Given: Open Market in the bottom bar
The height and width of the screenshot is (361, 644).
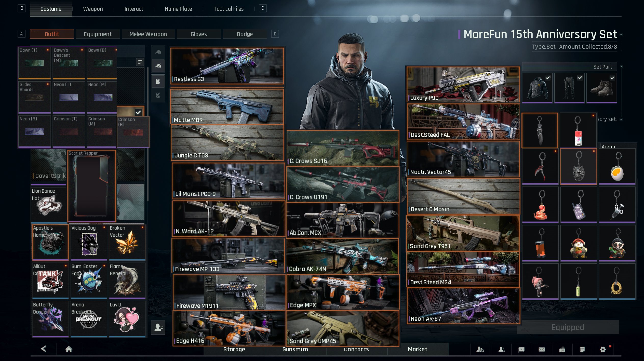Looking at the screenshot, I should [418, 350].
